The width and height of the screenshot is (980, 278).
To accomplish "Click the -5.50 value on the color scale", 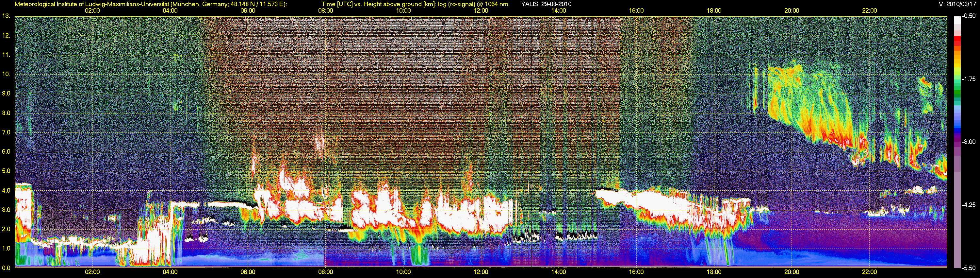I will 969,268.
